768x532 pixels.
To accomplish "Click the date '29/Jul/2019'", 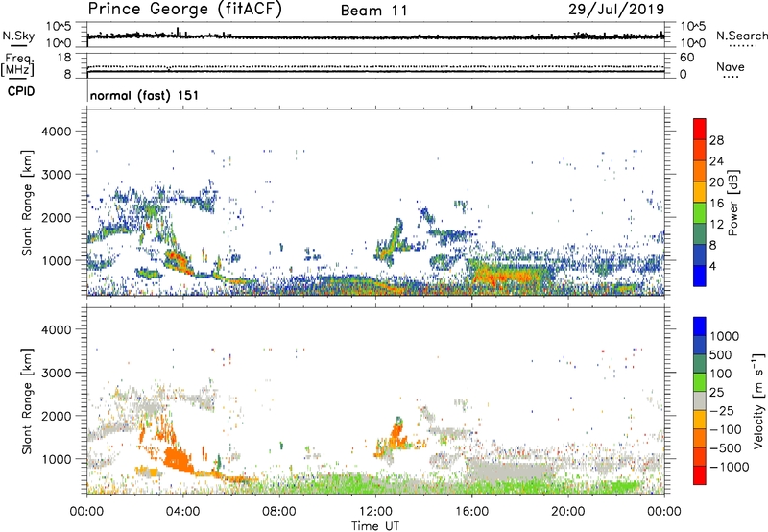I will pyautogui.click(x=616, y=10).
